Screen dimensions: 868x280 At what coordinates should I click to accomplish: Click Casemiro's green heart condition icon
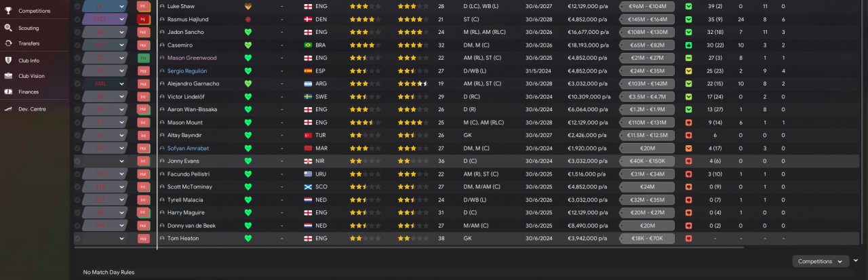click(x=248, y=45)
